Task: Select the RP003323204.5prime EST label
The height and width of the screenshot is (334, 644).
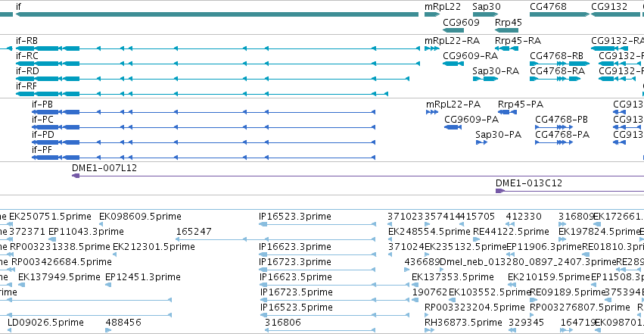Action: pyautogui.click(x=474, y=307)
